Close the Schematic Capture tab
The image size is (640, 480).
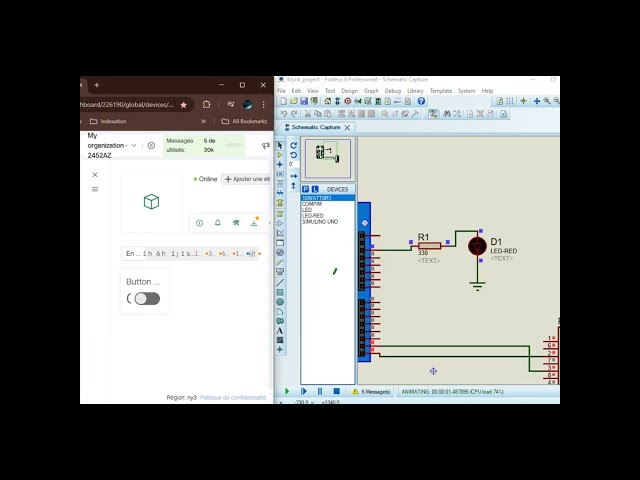pos(347,128)
